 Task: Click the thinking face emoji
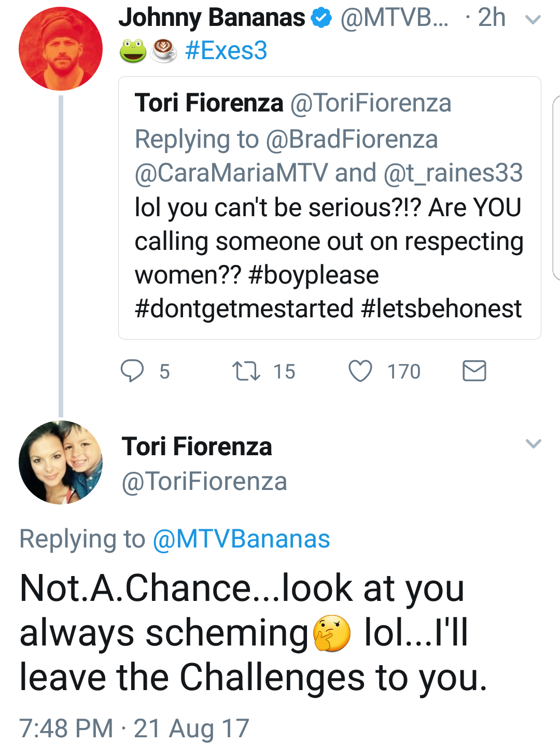click(x=332, y=633)
